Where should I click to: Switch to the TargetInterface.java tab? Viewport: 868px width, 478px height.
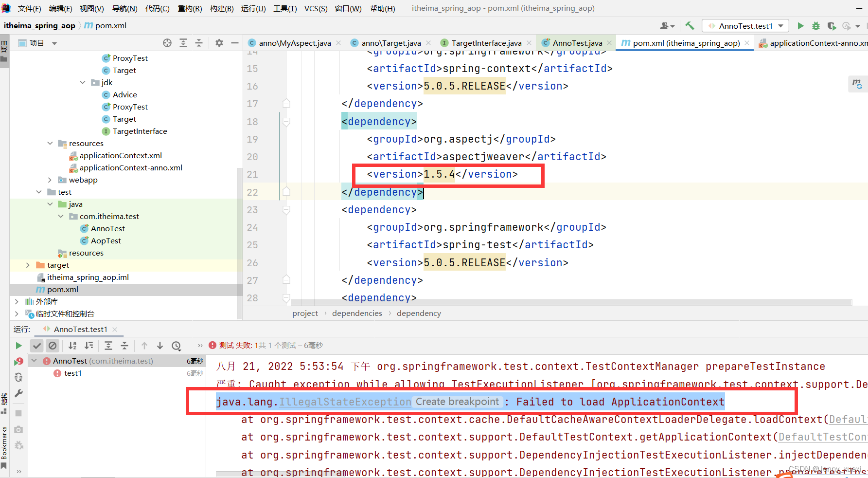click(x=486, y=43)
